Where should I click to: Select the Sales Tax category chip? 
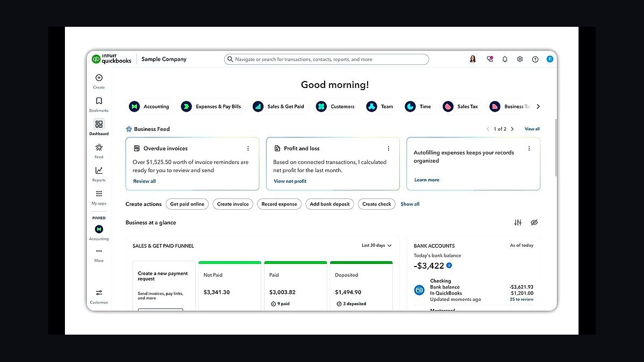pos(460,106)
